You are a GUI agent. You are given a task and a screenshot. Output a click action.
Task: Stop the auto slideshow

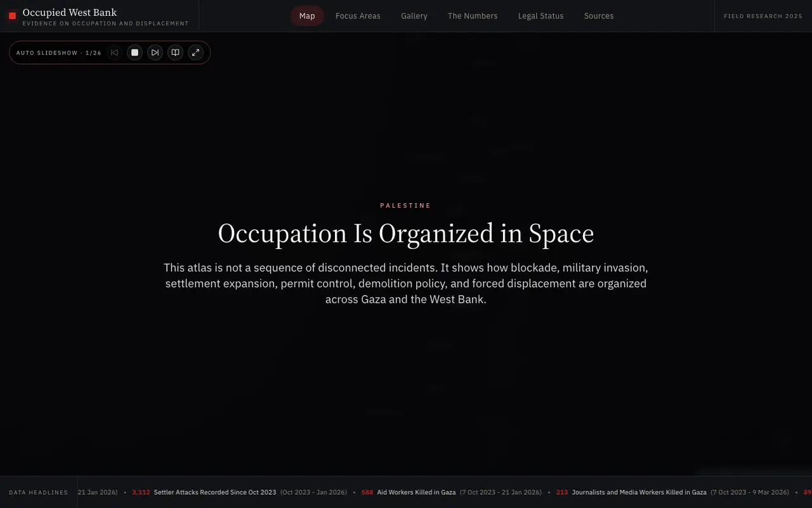click(134, 53)
